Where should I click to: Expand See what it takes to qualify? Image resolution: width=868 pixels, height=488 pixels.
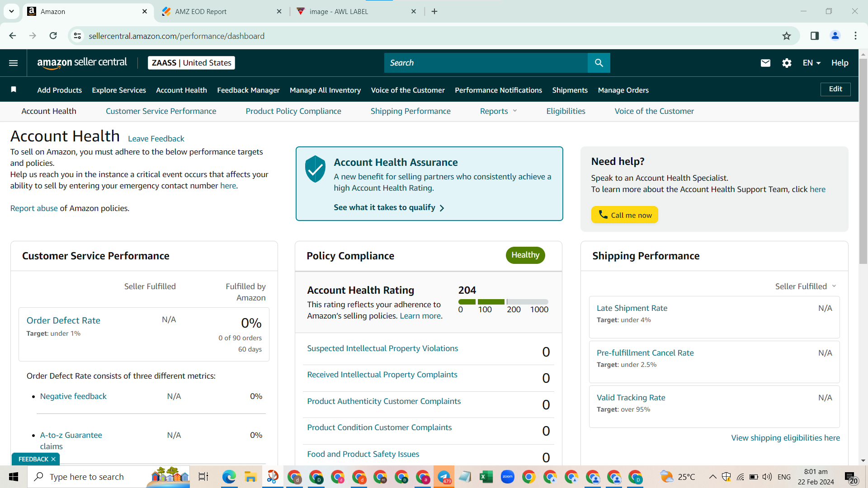coord(389,207)
